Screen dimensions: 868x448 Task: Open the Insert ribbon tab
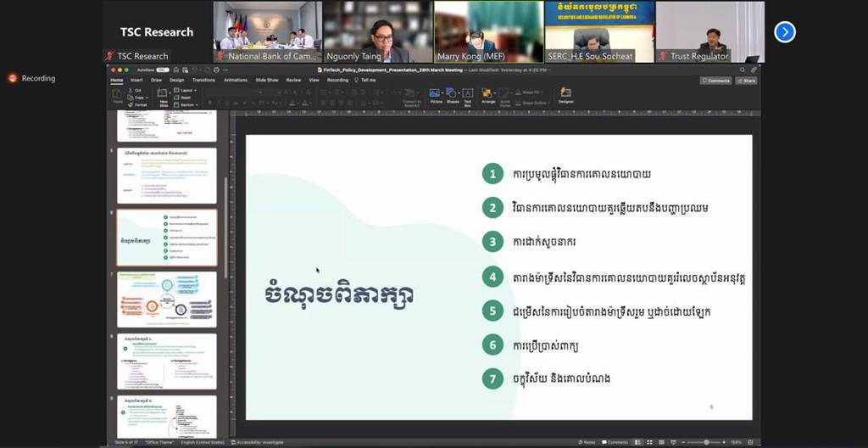[x=136, y=80]
